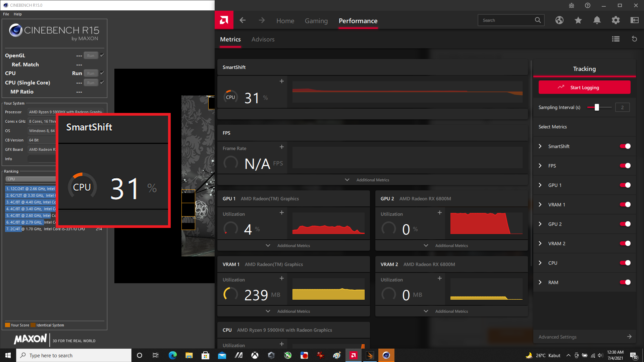Image resolution: width=644 pixels, height=362 pixels.
Task: Open the Gaming tab
Action: (x=316, y=21)
